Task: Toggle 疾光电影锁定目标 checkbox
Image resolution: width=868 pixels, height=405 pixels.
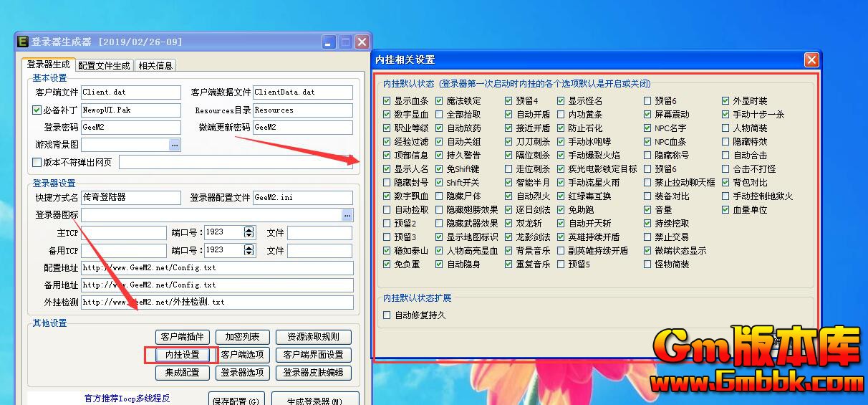Action: click(x=562, y=169)
